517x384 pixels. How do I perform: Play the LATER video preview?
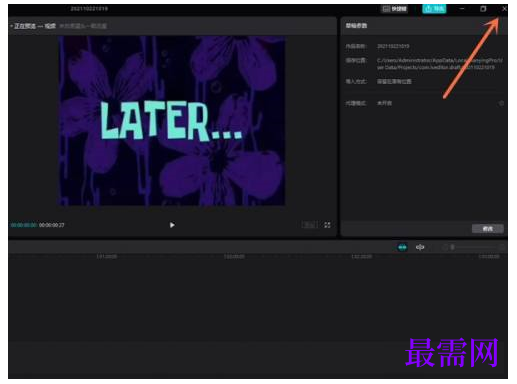click(172, 225)
